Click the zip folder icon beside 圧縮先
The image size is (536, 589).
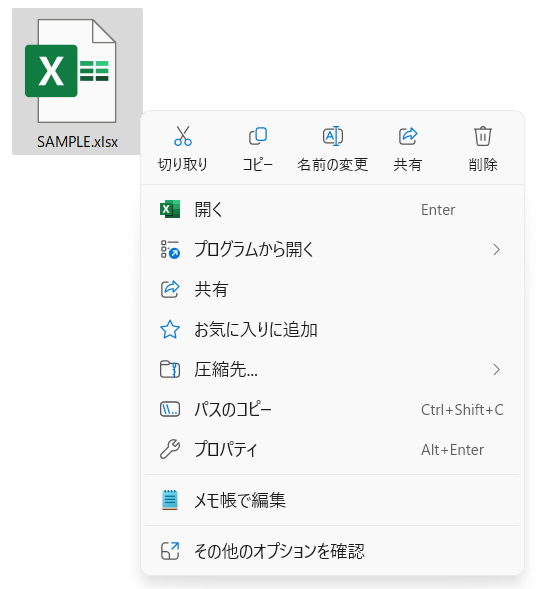point(170,369)
